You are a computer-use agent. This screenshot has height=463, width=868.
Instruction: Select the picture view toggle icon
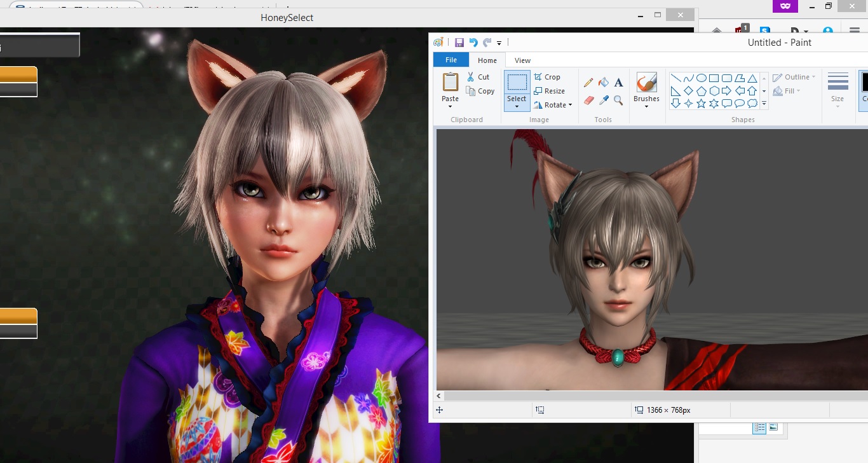773,427
